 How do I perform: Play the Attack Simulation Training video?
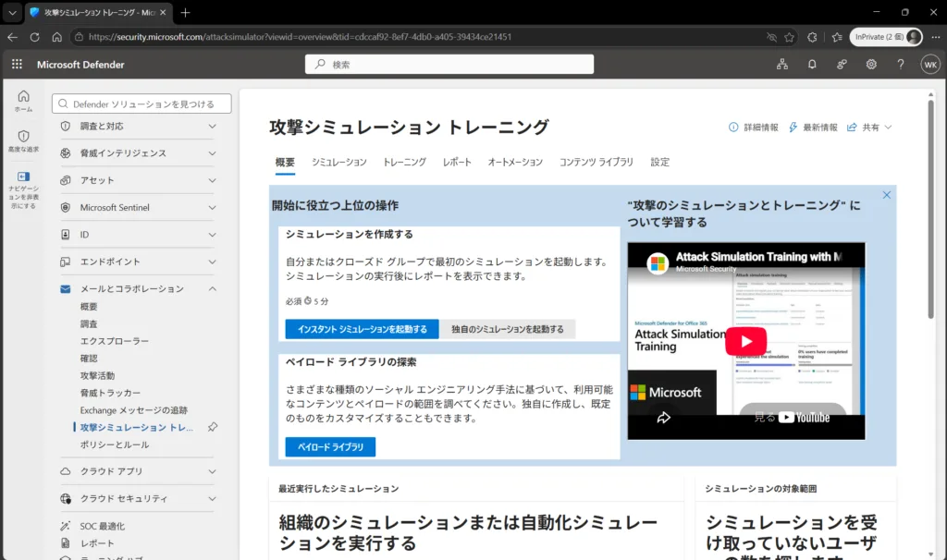[746, 342]
